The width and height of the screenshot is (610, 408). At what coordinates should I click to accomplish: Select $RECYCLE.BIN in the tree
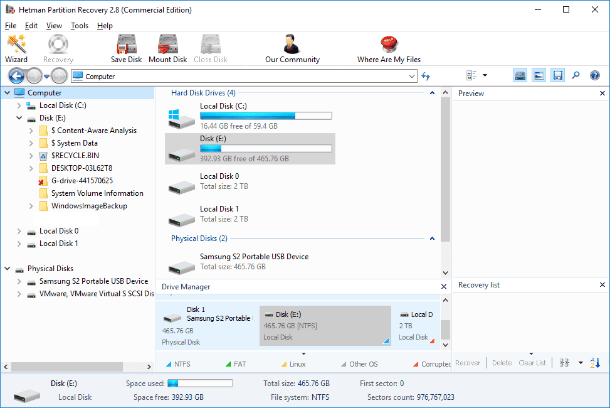pos(70,156)
